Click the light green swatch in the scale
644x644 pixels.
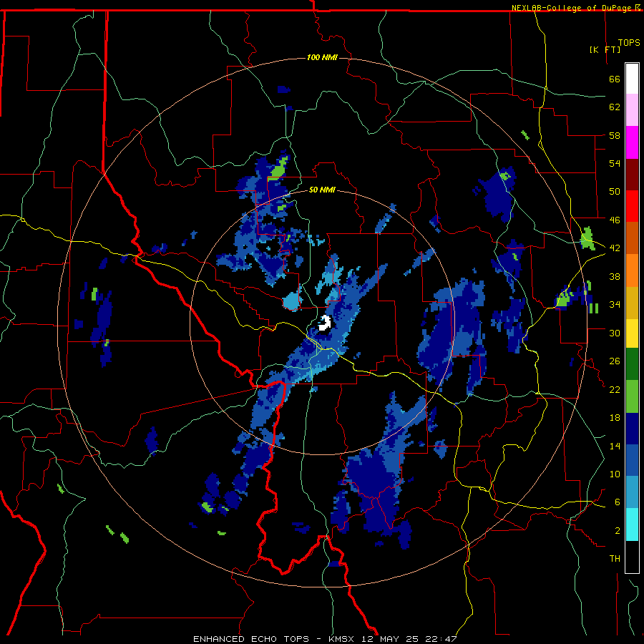tap(632, 396)
